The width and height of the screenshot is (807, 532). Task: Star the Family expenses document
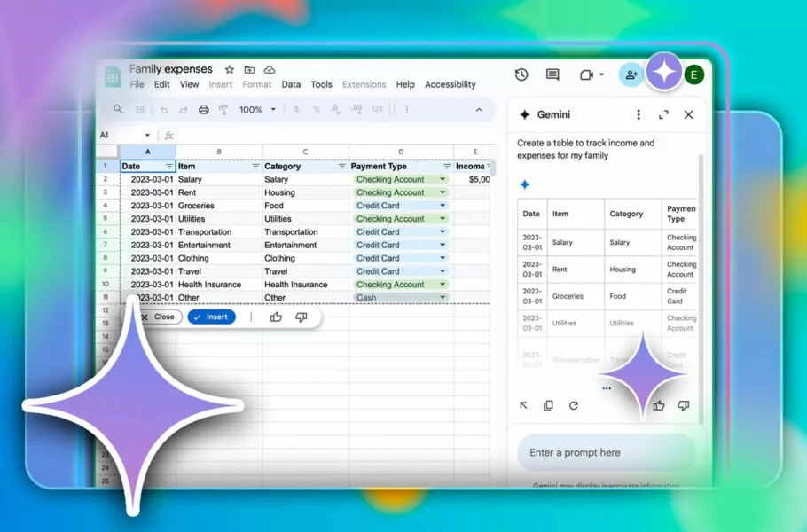[x=230, y=69]
